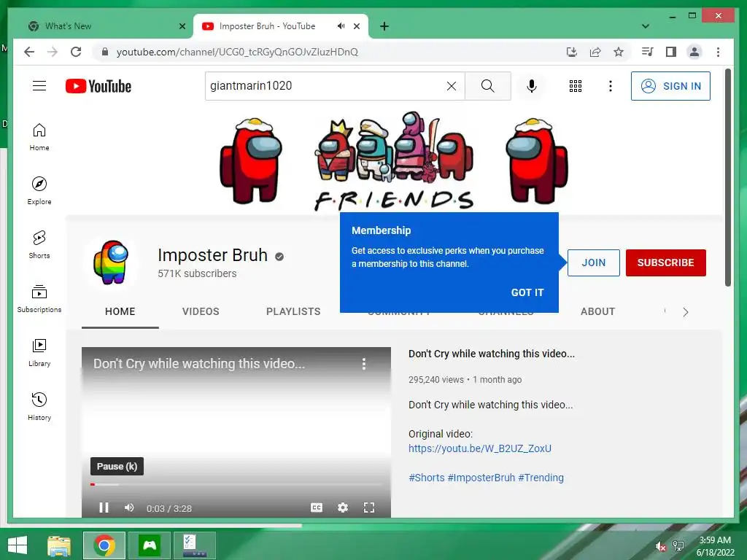The height and width of the screenshot is (560, 747).
Task: Toggle Chrome side panel
Action: pyautogui.click(x=671, y=52)
